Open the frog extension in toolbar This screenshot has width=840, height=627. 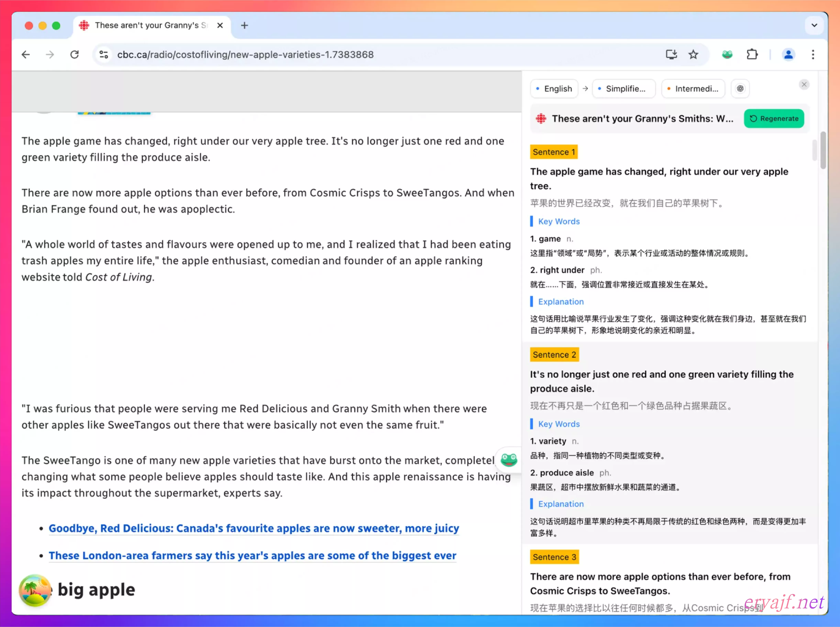[727, 55]
